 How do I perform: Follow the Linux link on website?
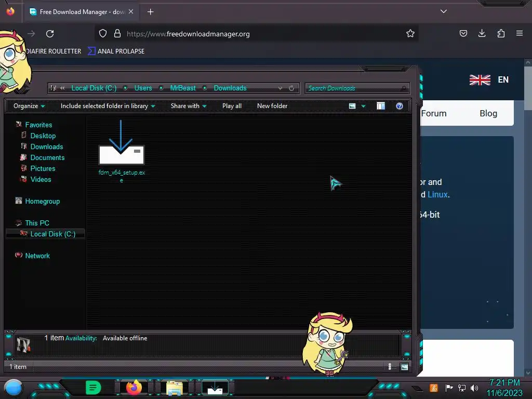point(437,194)
